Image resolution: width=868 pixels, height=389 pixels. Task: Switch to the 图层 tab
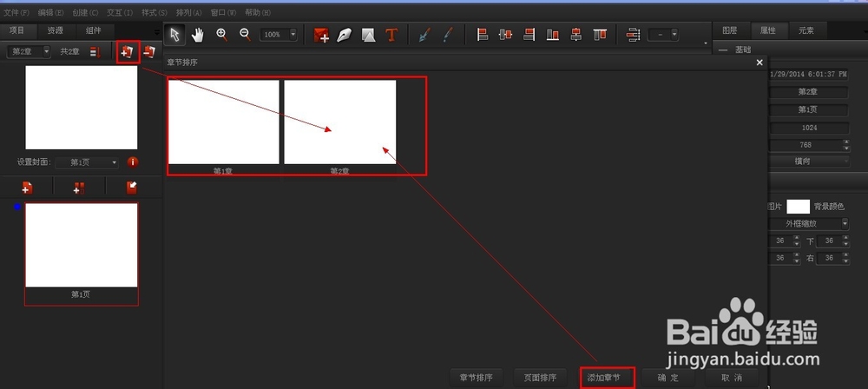[730, 30]
